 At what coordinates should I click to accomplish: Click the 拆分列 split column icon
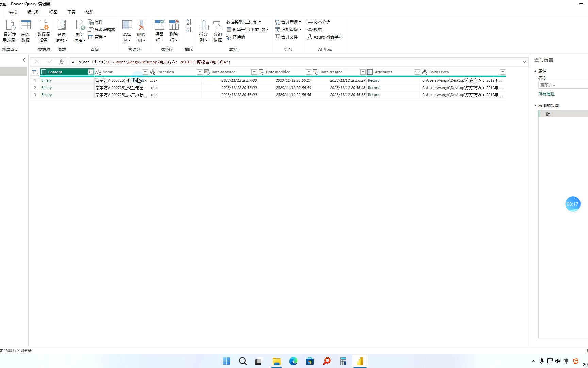click(x=203, y=31)
